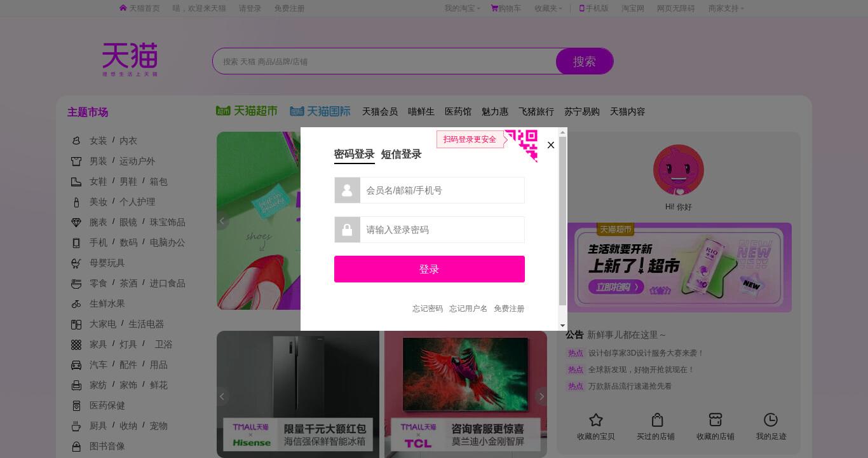Click the 天猫首页 home icon
The width and height of the screenshot is (868, 458).
pos(123,8)
